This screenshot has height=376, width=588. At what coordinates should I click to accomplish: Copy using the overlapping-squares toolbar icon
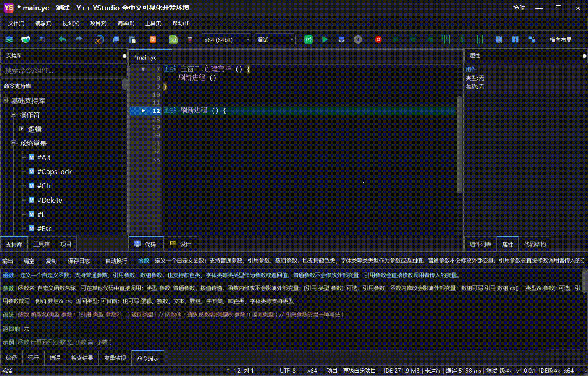pos(116,39)
